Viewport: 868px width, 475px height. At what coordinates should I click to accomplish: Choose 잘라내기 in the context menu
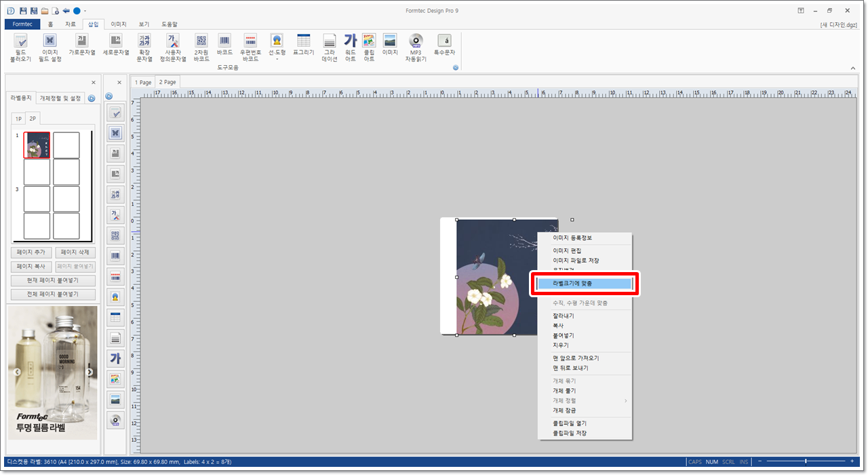[585, 316]
